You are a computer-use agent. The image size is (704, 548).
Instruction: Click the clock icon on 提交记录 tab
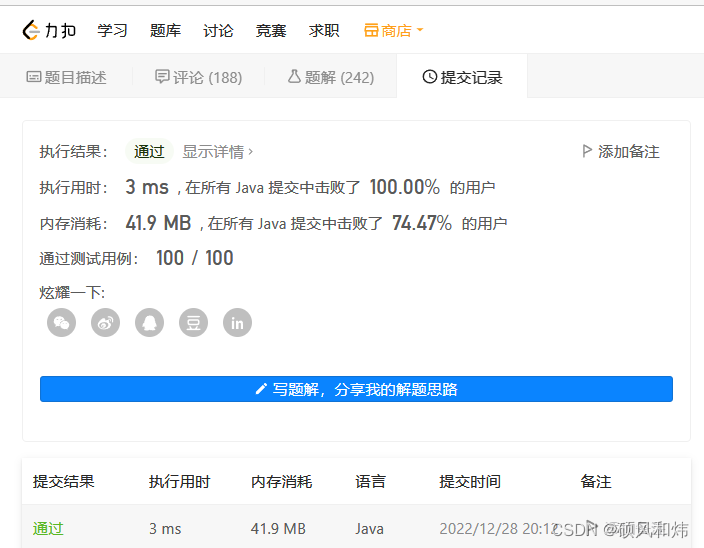pos(430,77)
